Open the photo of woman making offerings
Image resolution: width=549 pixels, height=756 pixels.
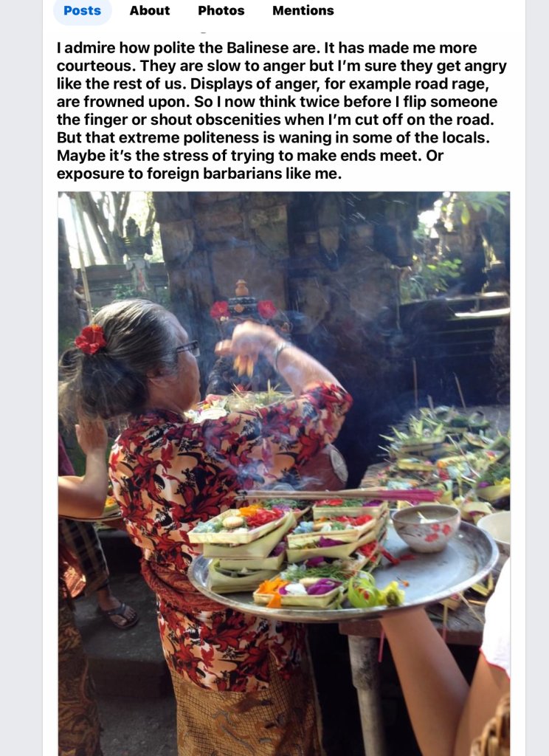(x=284, y=473)
